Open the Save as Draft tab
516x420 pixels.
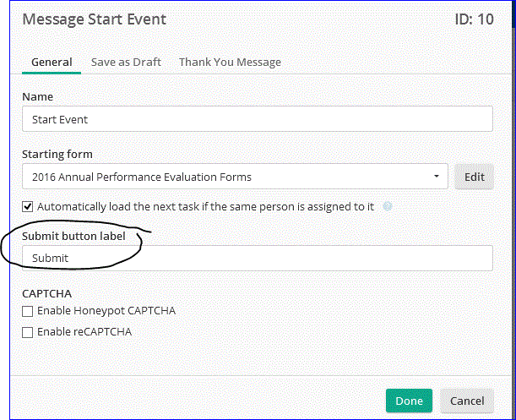[x=126, y=62]
